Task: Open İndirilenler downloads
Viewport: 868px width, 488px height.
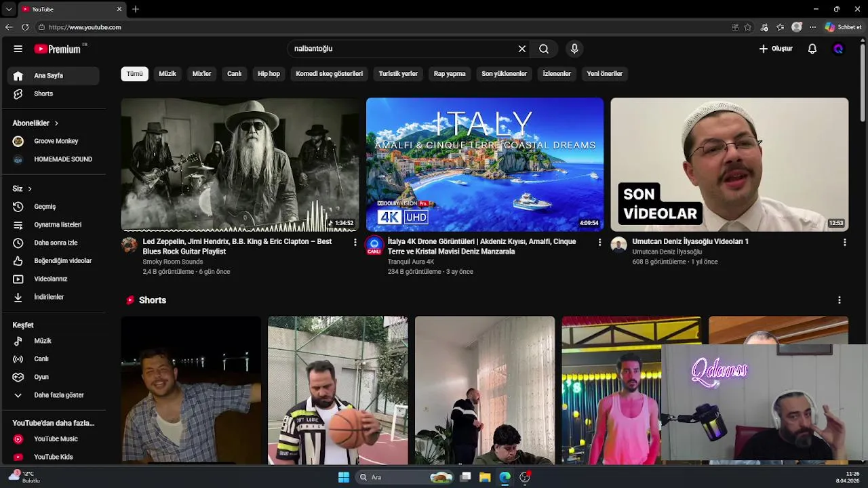Action: [x=54, y=297]
